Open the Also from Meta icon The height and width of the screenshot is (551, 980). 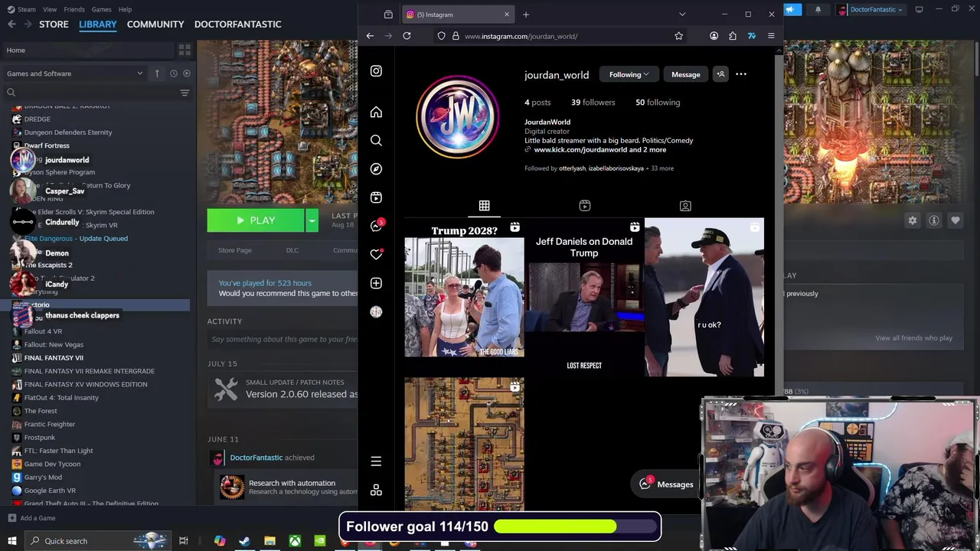point(376,491)
